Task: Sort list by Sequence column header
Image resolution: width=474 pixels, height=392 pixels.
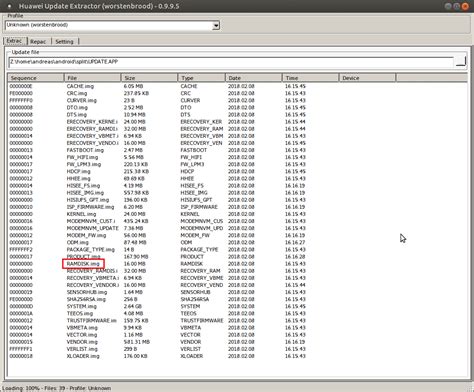Action: tap(36, 78)
